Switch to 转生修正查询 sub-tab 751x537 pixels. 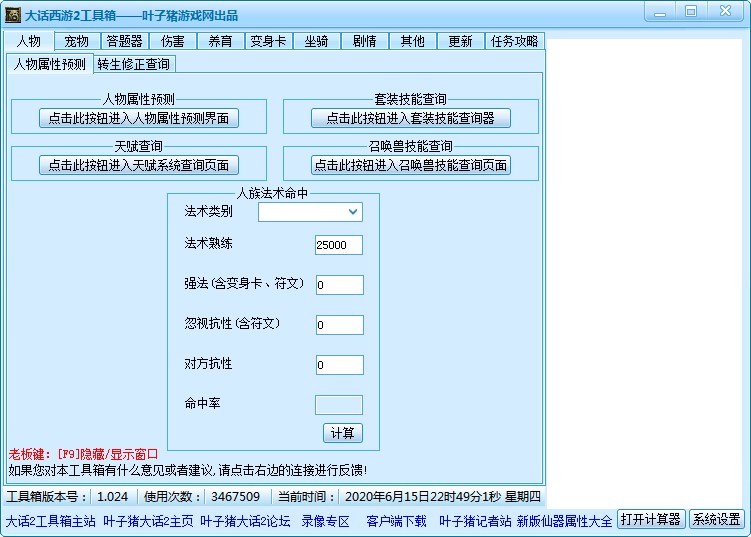pyautogui.click(x=134, y=64)
